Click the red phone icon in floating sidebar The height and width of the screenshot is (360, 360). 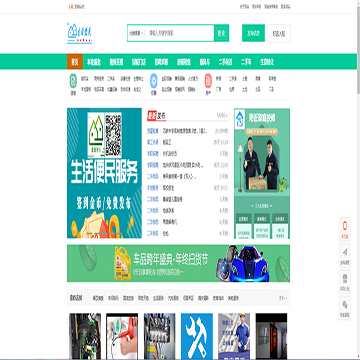345,226
